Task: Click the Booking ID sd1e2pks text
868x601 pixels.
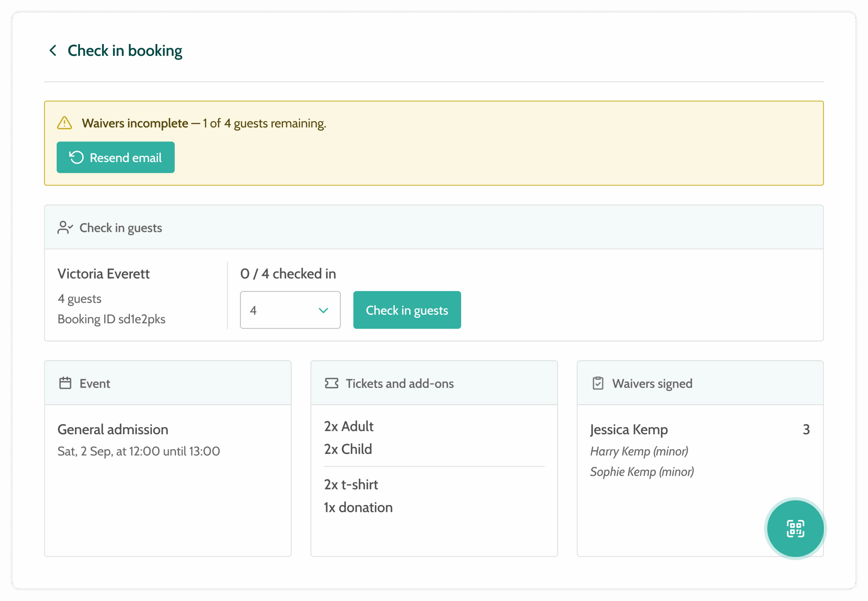Action: [x=112, y=319]
